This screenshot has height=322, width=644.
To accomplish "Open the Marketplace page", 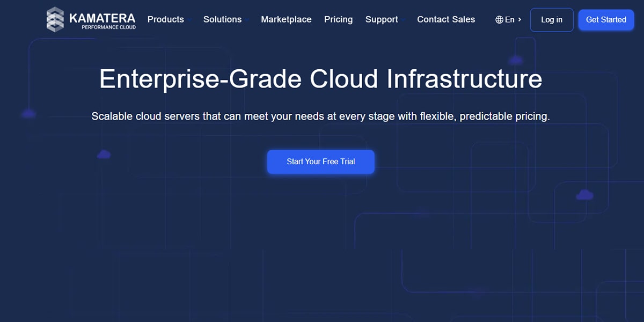I will point(286,19).
